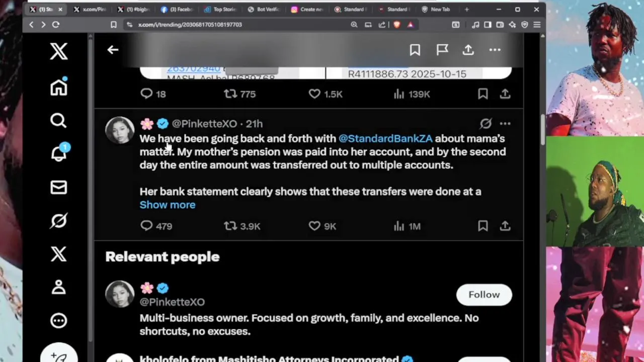Go back using the page back arrow
The width and height of the screenshot is (644, 362).
click(x=113, y=50)
